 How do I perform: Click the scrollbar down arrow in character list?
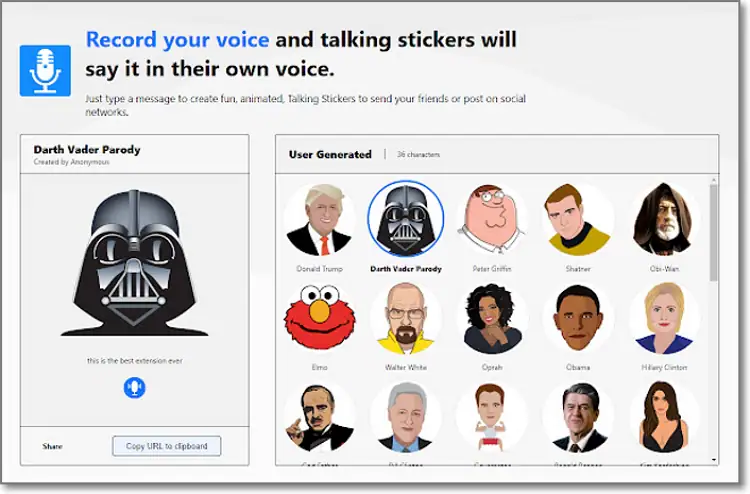(x=714, y=460)
